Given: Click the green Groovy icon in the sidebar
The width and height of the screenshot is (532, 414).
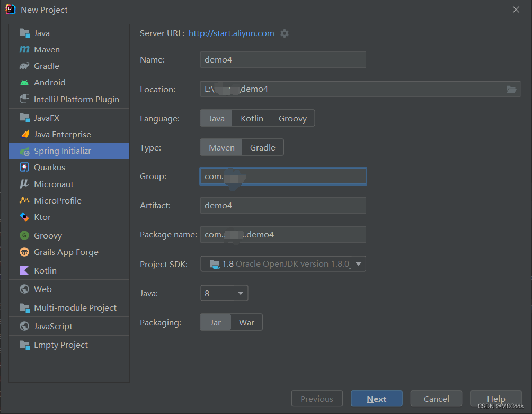Looking at the screenshot, I should coord(24,235).
